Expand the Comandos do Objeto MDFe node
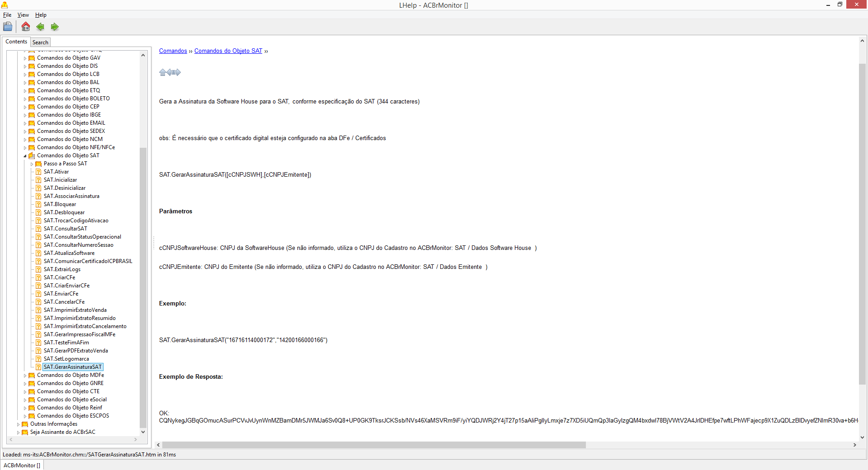This screenshot has height=470, width=868. click(x=25, y=376)
